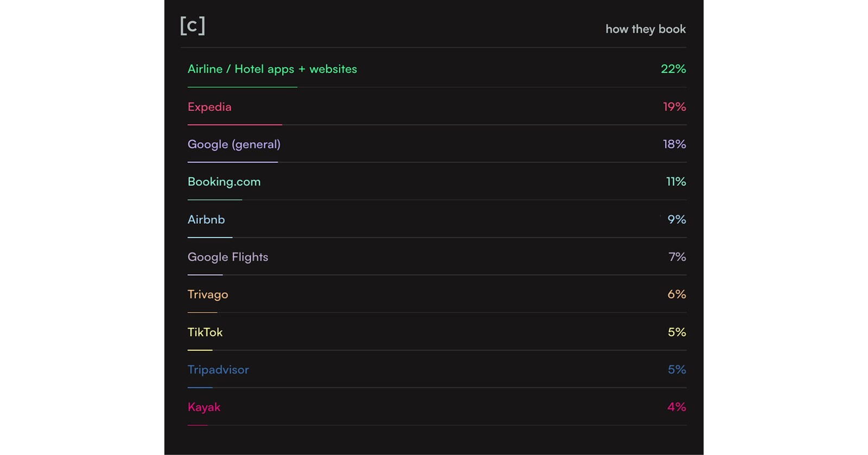868x455 pixels.
Task: Select the Airline / Hotel apps + websites label
Action: pos(272,69)
